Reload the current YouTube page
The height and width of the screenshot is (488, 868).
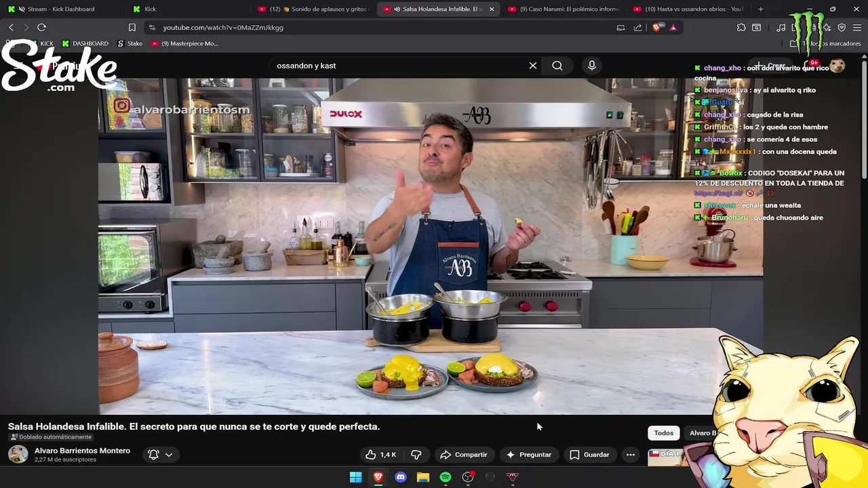[41, 27]
